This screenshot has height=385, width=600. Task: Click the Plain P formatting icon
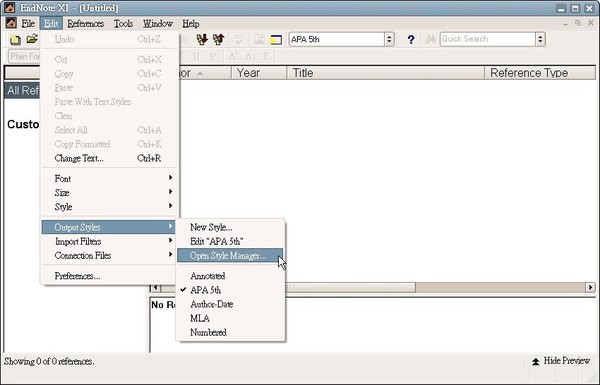[213, 57]
